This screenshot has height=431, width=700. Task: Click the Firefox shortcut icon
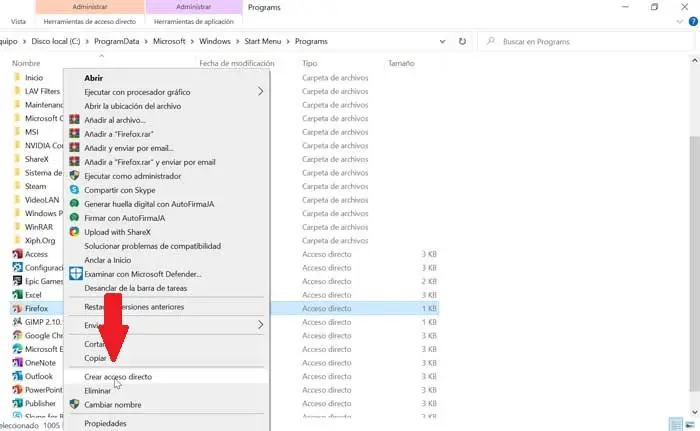(17, 308)
